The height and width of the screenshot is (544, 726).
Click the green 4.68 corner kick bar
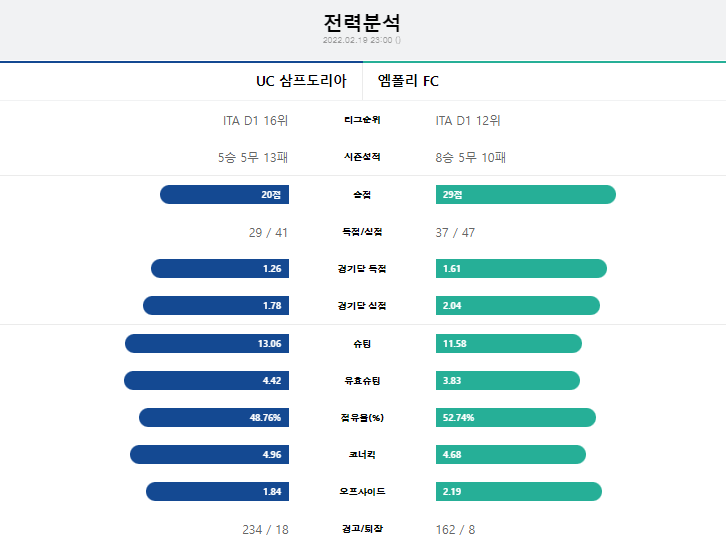[511, 455]
